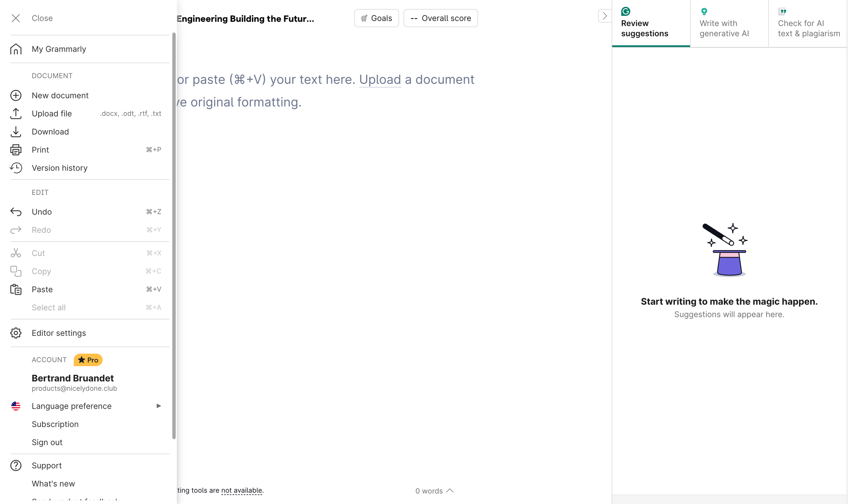This screenshot has width=857, height=504.
Task: Open Language preference menu item
Action: coord(90,406)
